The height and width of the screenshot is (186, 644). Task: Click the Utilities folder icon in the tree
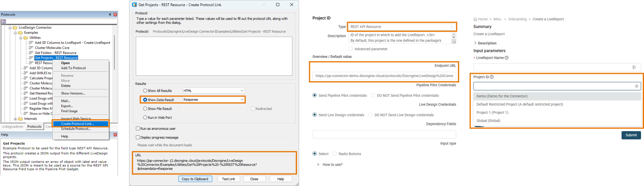click(x=26, y=37)
